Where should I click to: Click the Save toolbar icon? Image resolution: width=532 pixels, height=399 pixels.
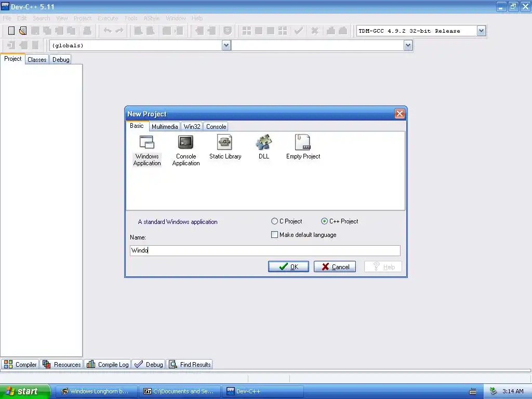pos(35,31)
